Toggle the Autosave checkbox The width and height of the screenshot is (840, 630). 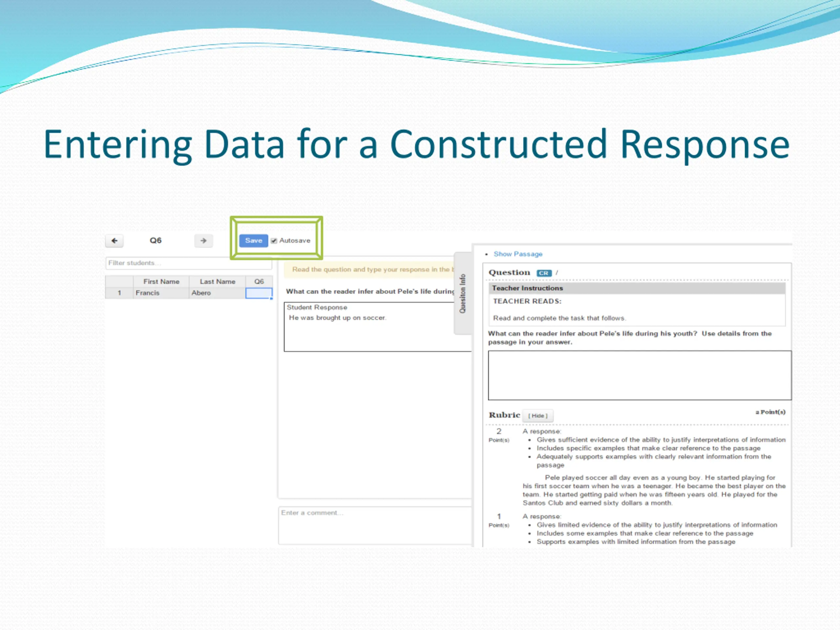tap(274, 241)
